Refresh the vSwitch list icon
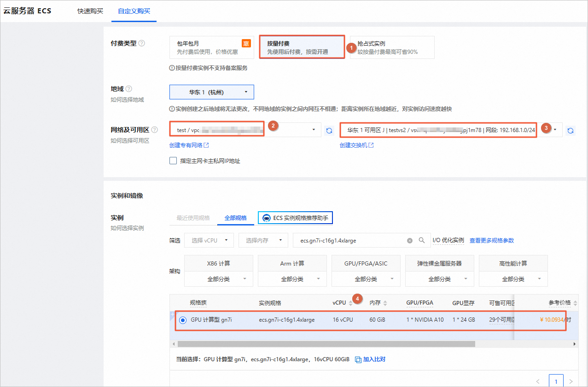The width and height of the screenshot is (588, 387). click(x=571, y=131)
